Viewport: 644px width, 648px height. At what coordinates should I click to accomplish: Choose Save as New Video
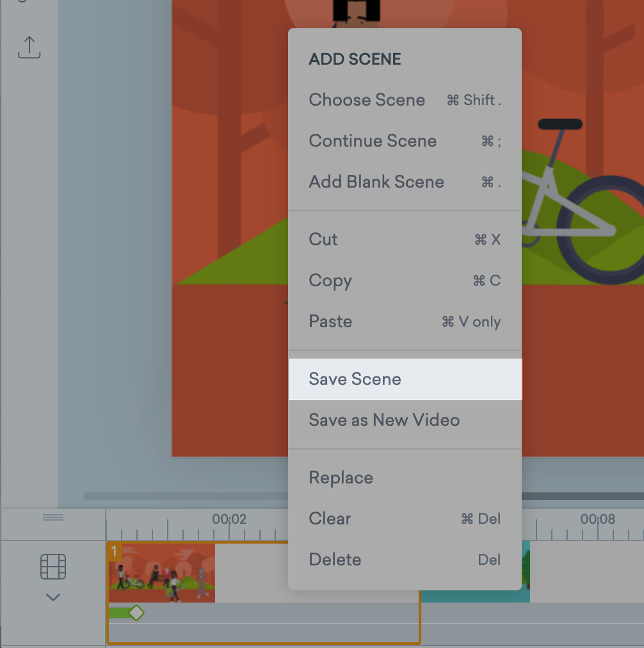(x=384, y=420)
